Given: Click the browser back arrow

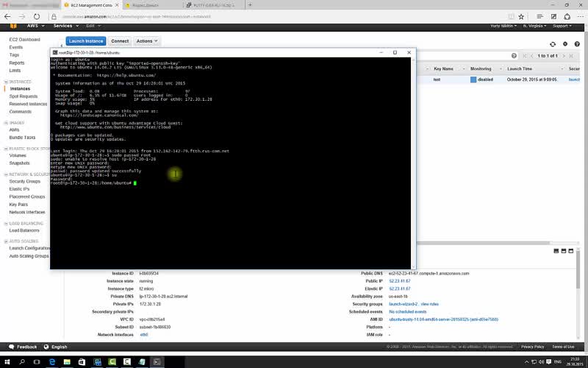Looking at the screenshot, I should pyautogui.click(x=7, y=16).
